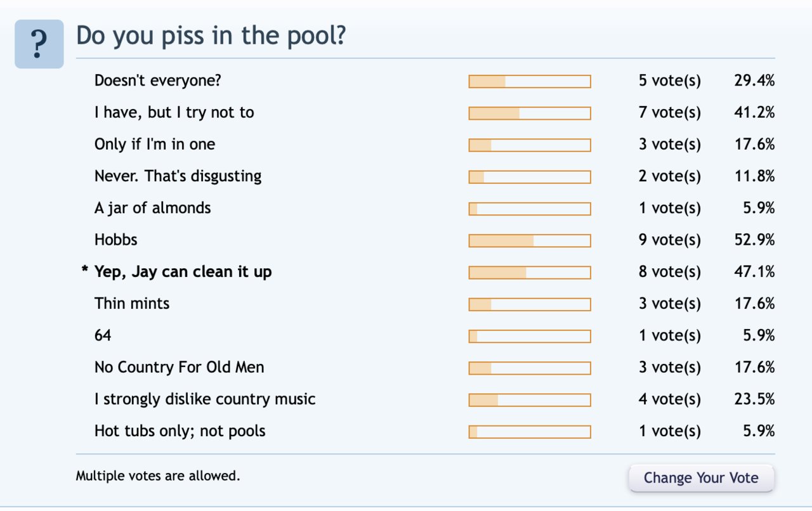Click the 'Yep, Jay can clean it up' option
Viewport: 812px width, 511px height.
click(x=183, y=272)
